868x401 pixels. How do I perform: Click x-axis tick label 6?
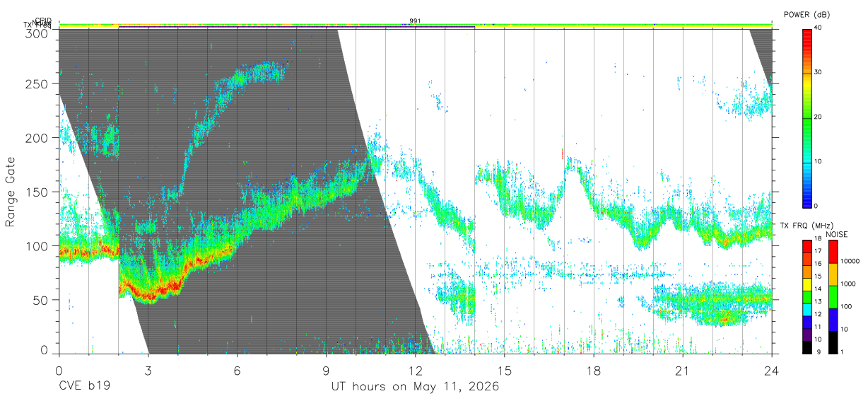(x=237, y=371)
